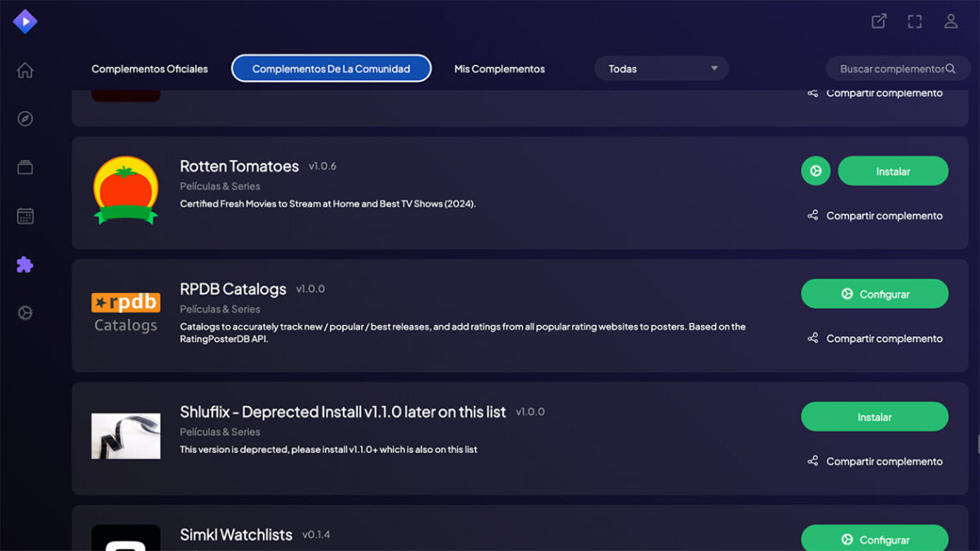The image size is (980, 551).
Task: Click the Certified Fresh Movies description text
Action: (328, 204)
